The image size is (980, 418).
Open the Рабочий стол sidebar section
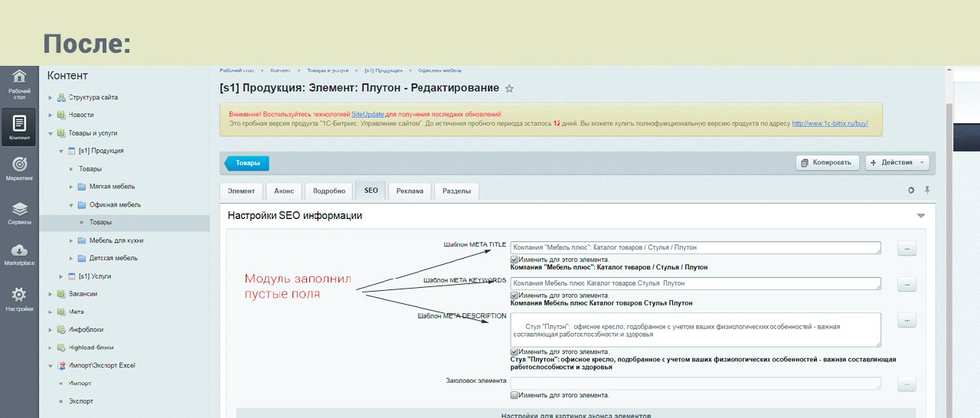point(19,82)
